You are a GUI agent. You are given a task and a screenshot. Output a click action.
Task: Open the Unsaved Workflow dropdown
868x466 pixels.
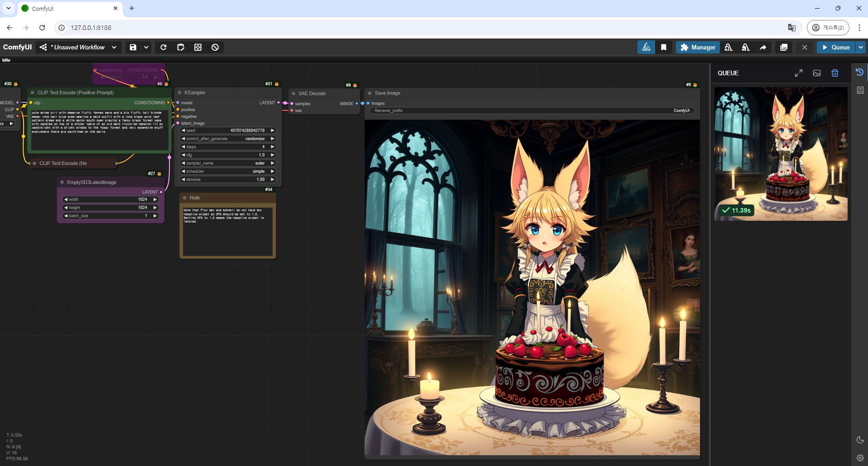pos(79,47)
